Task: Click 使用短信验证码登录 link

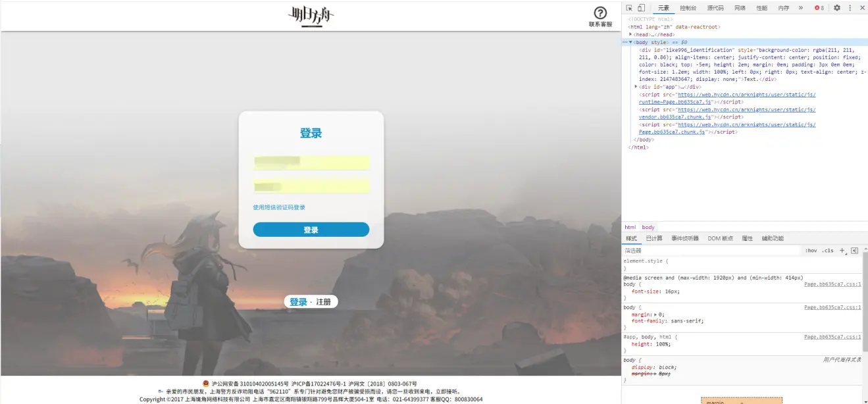Action: (279, 207)
